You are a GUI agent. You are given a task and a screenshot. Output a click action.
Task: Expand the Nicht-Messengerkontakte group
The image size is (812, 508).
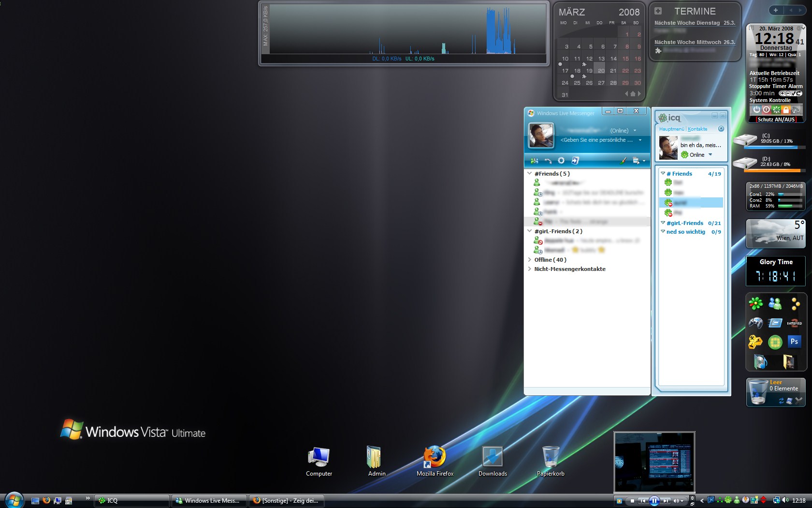point(530,269)
